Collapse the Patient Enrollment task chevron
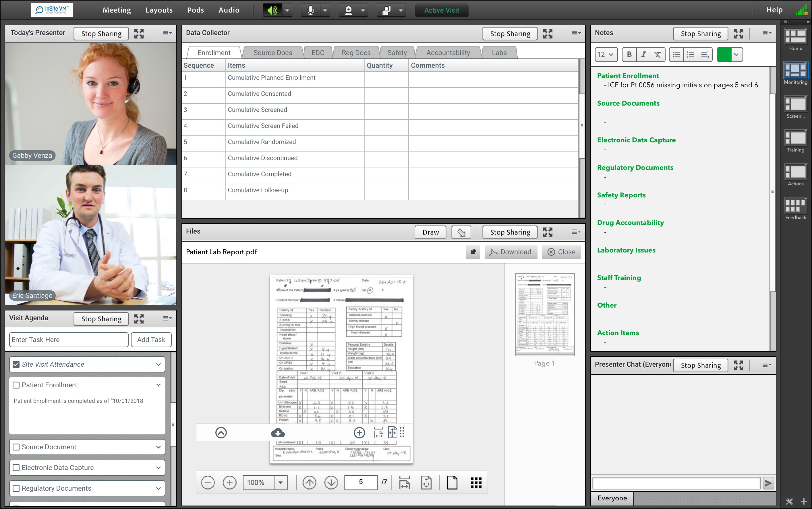812x509 pixels. (x=158, y=385)
